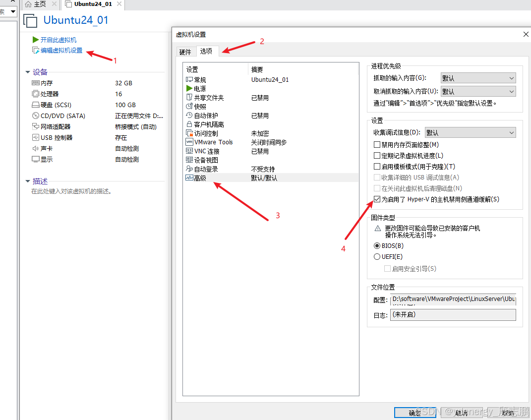Click the 帮助 help button

pos(508,413)
